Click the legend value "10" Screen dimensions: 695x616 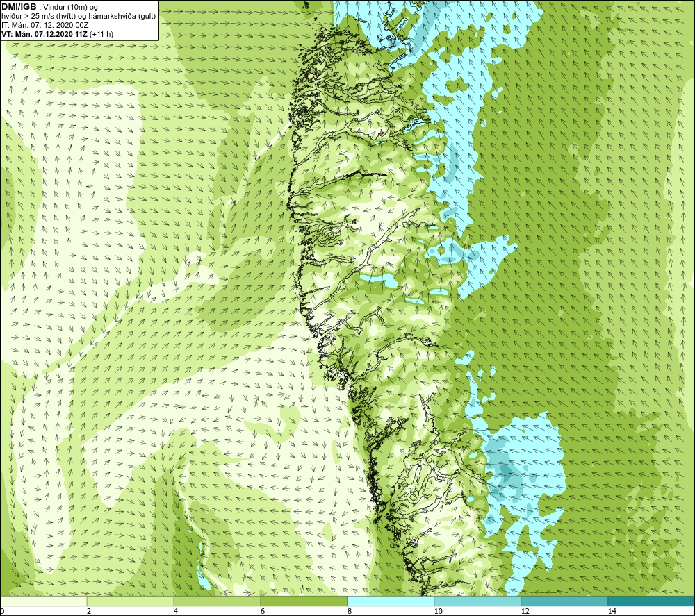438,611
